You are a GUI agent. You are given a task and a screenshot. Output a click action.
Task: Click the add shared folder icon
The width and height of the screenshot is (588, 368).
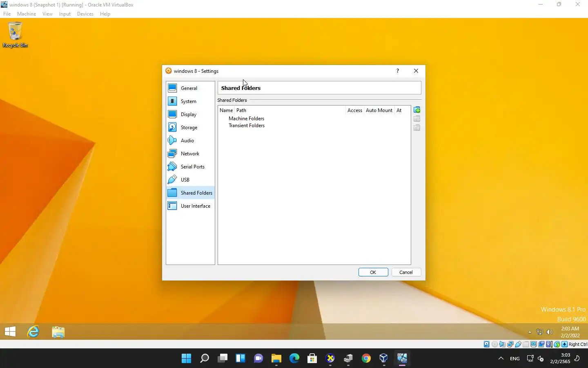point(417,110)
